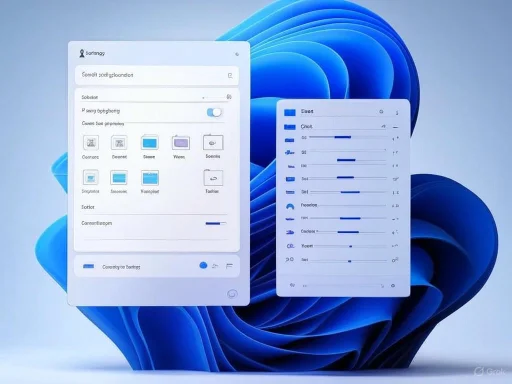Screen dimensions: 512x384
Task: Select the second gray framed tile in top row
Action: (x=119, y=143)
